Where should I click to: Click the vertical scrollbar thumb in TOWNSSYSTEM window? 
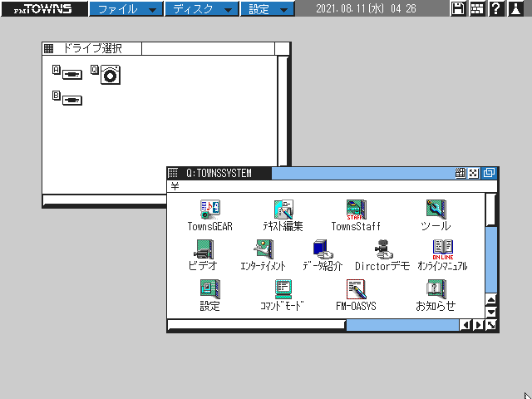[x=491, y=209]
